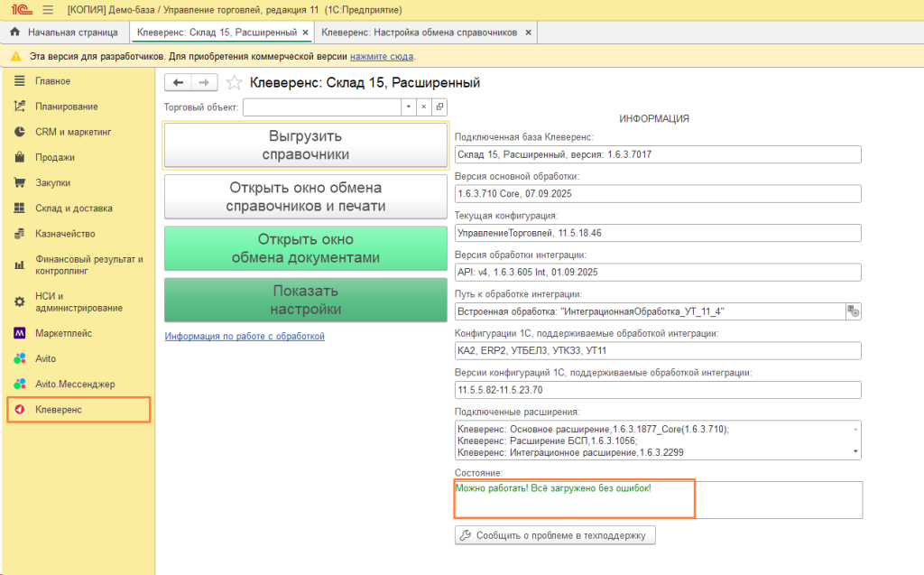Clear the Торговый объект field with X
This screenshot has width=924, height=575.
pyautogui.click(x=424, y=107)
